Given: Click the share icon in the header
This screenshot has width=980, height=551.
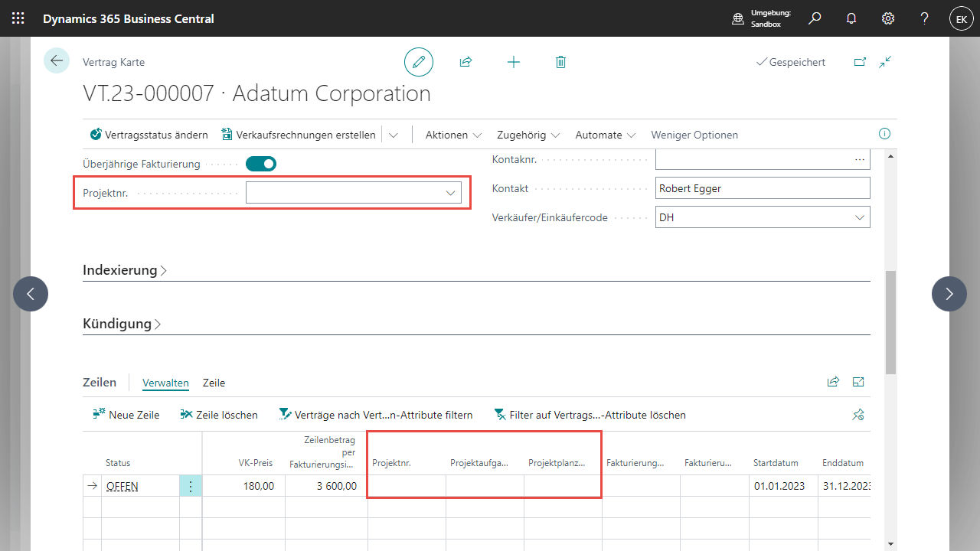Looking at the screenshot, I should (465, 62).
